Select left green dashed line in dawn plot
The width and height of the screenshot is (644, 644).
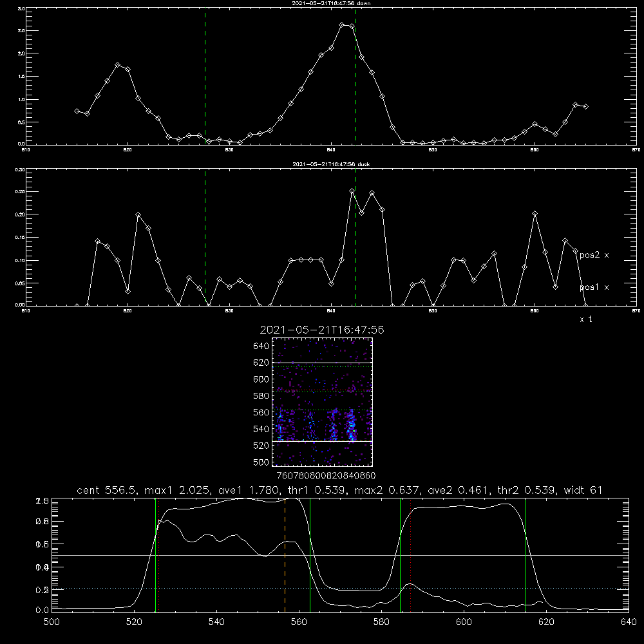point(205,77)
